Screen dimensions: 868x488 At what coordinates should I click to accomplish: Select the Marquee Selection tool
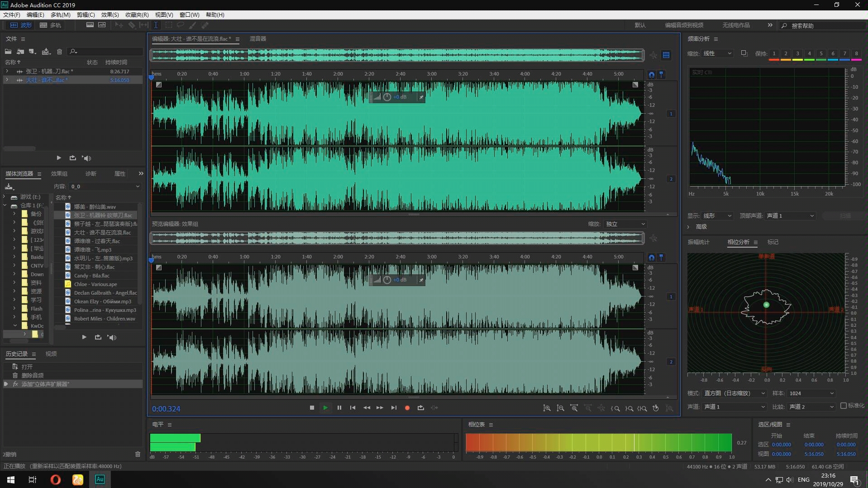[168, 25]
